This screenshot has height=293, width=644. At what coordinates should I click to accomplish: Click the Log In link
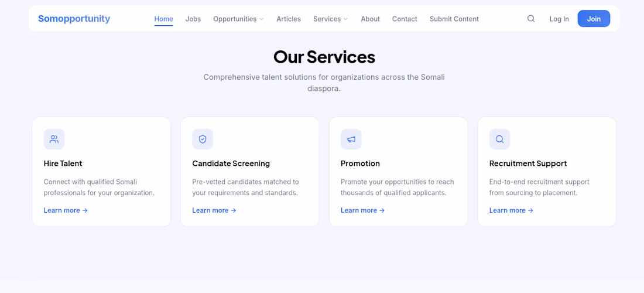(x=559, y=19)
